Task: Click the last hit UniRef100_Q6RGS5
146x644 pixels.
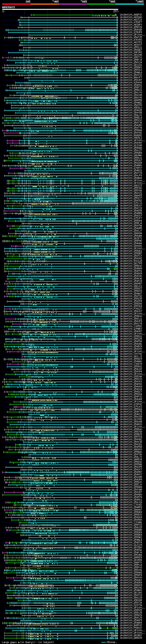Action: click(x=131, y=638)
